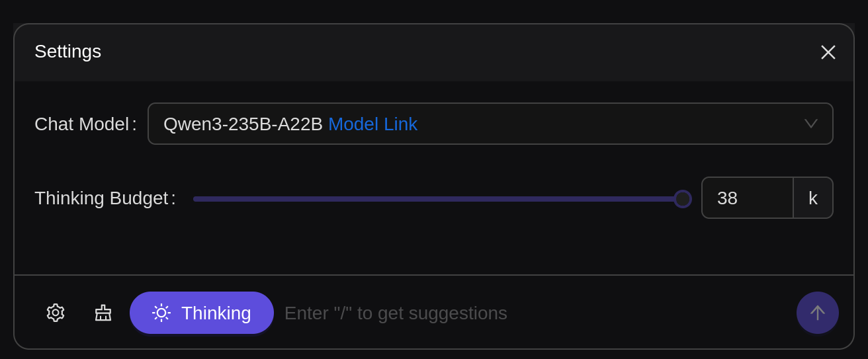Click the Settings panel title

pyautogui.click(x=67, y=52)
